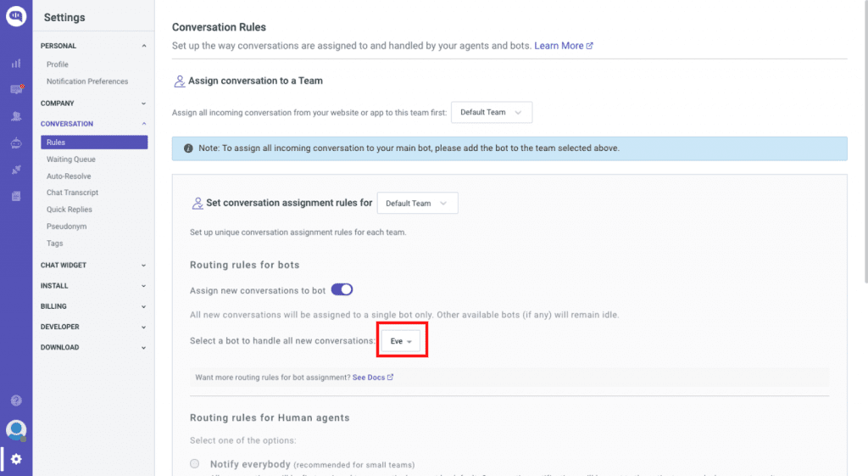The image size is (868, 476).
Task: Expand the CHAT WIDGET section
Action: (x=93, y=265)
